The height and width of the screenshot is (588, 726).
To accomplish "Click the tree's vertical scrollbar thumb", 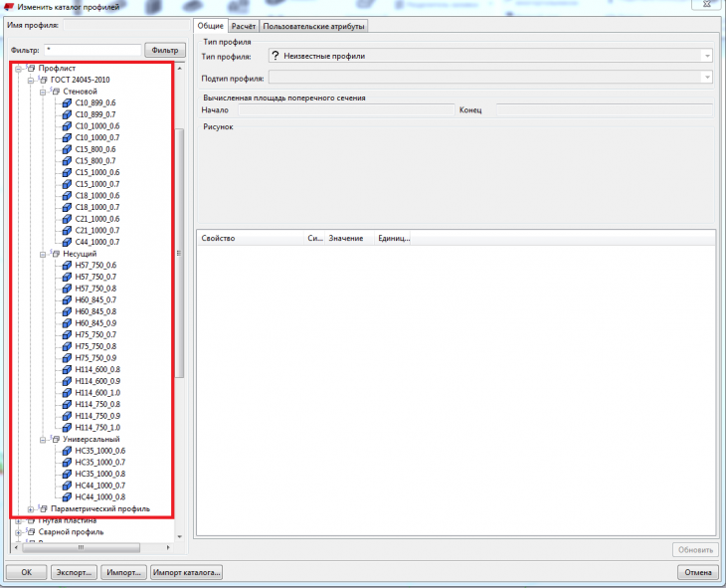I will [179, 253].
